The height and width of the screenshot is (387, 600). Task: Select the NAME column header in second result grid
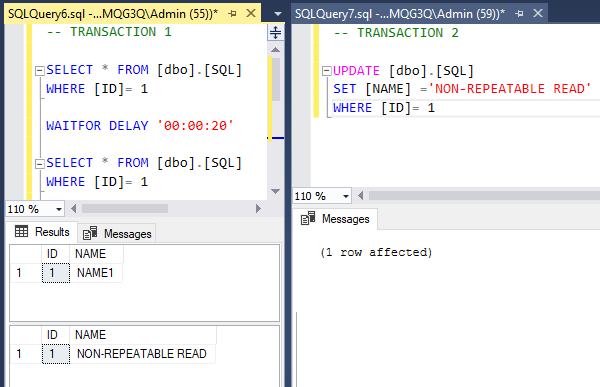(143, 335)
